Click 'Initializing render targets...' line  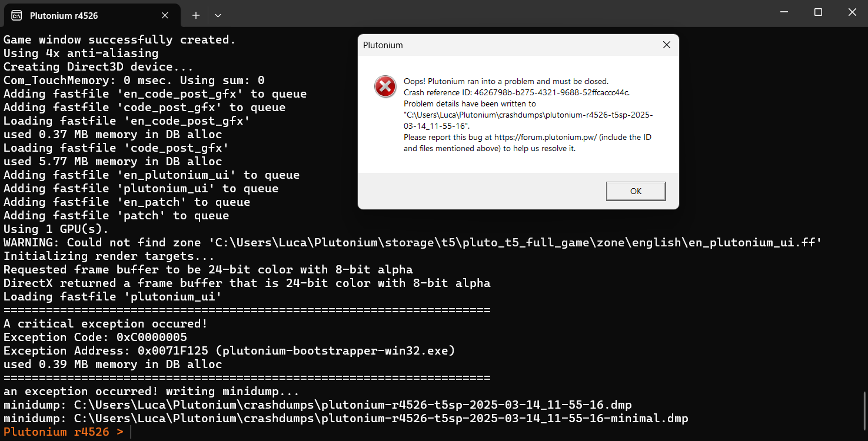click(x=109, y=256)
